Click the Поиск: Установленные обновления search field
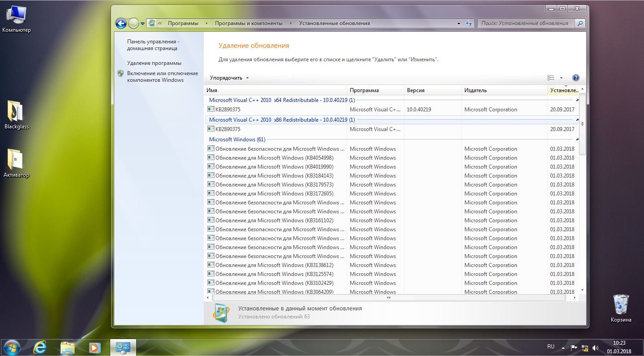 pyautogui.click(x=526, y=23)
